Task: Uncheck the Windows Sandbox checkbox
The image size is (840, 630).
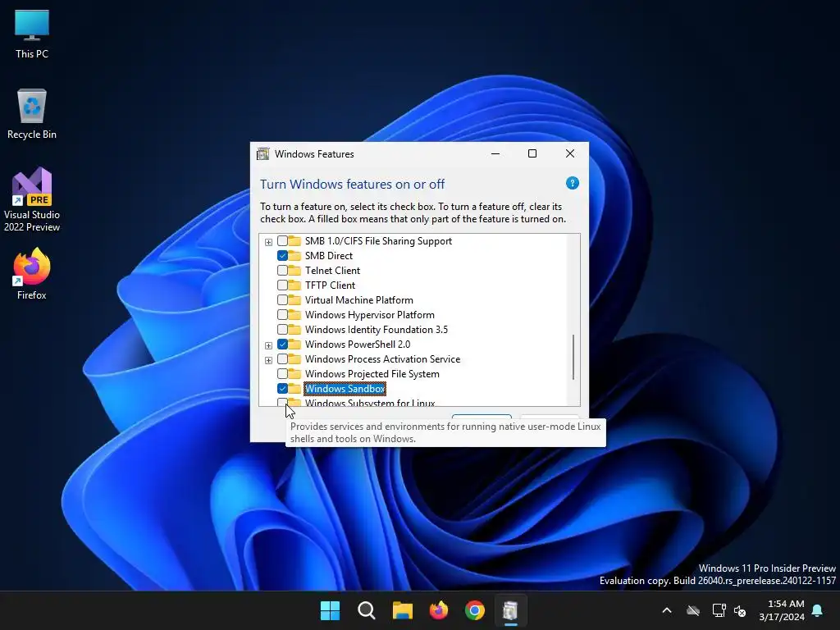Action: 282,388
